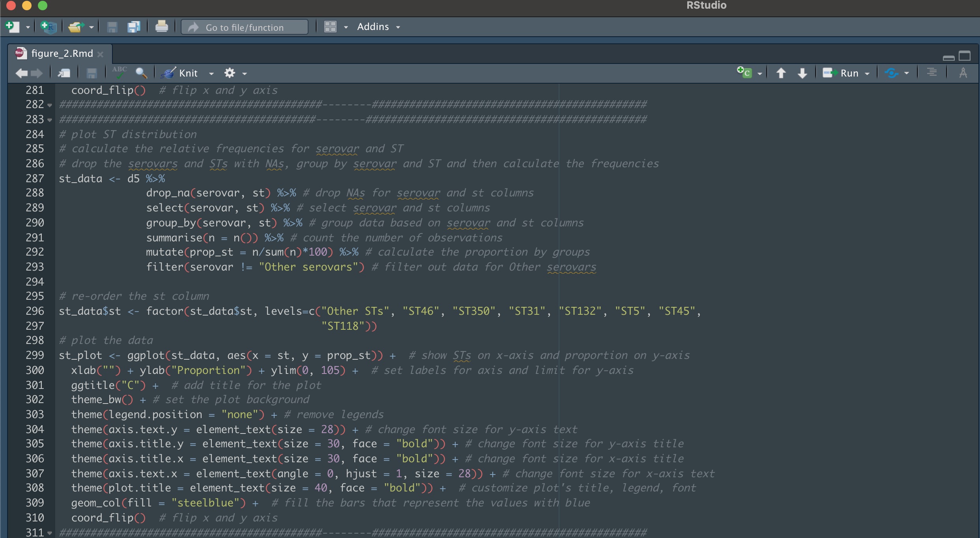Click the Open File folder icon
This screenshot has height=538, width=980.
(x=75, y=27)
